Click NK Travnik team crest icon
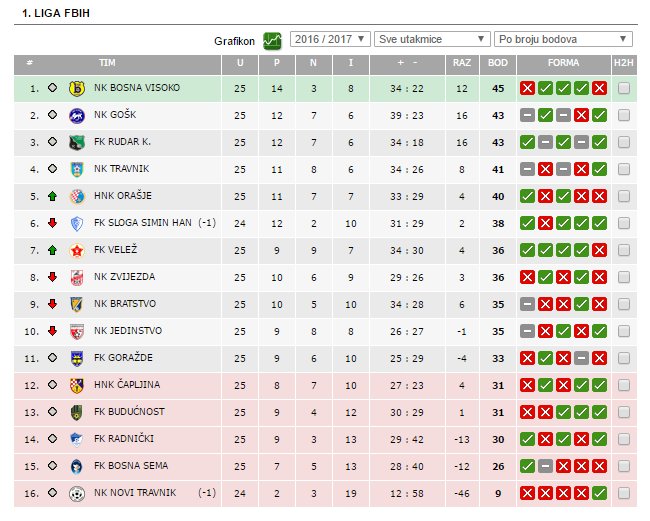The image size is (650, 521). pos(77,169)
